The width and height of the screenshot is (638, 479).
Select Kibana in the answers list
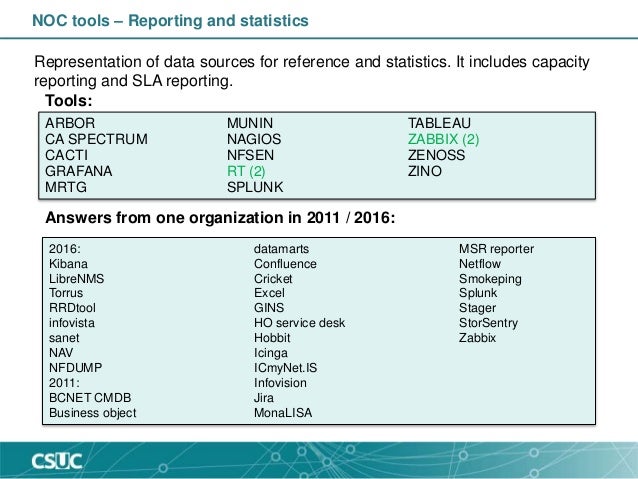coord(68,264)
